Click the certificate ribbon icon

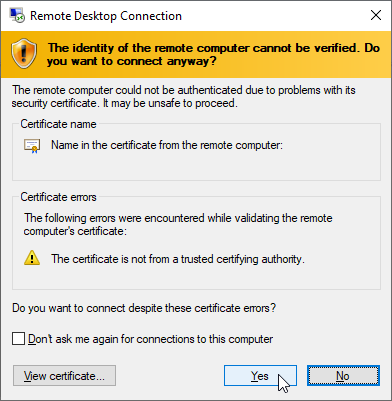[x=32, y=146]
